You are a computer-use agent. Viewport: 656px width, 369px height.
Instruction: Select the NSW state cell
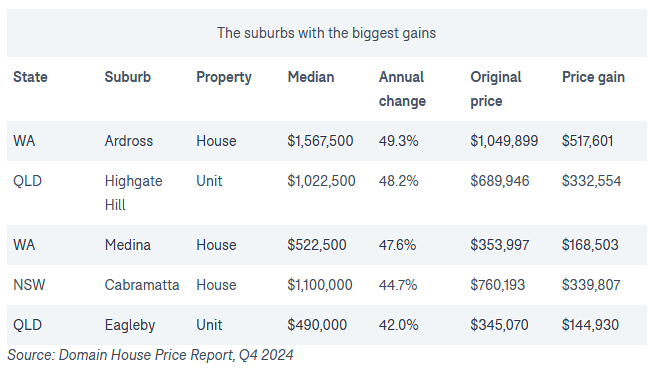(29, 285)
